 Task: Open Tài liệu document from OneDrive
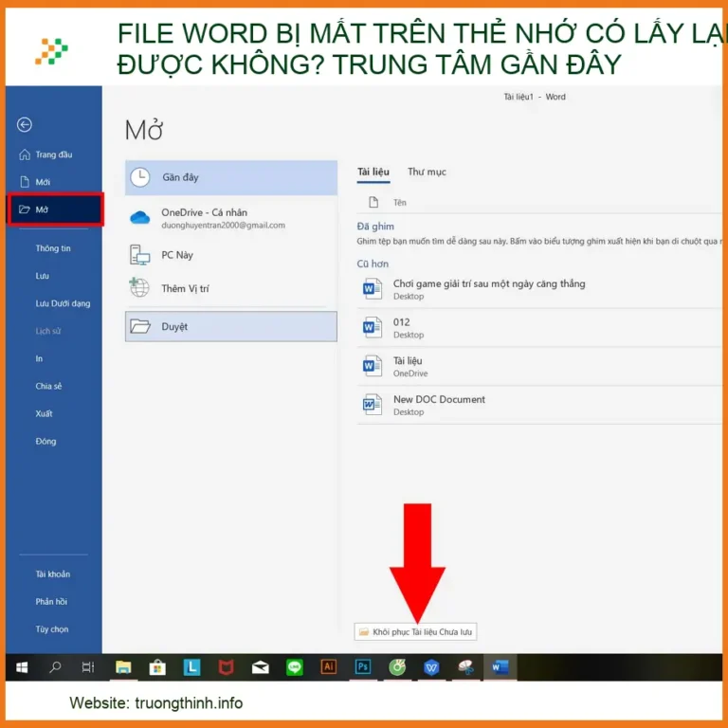(538, 366)
